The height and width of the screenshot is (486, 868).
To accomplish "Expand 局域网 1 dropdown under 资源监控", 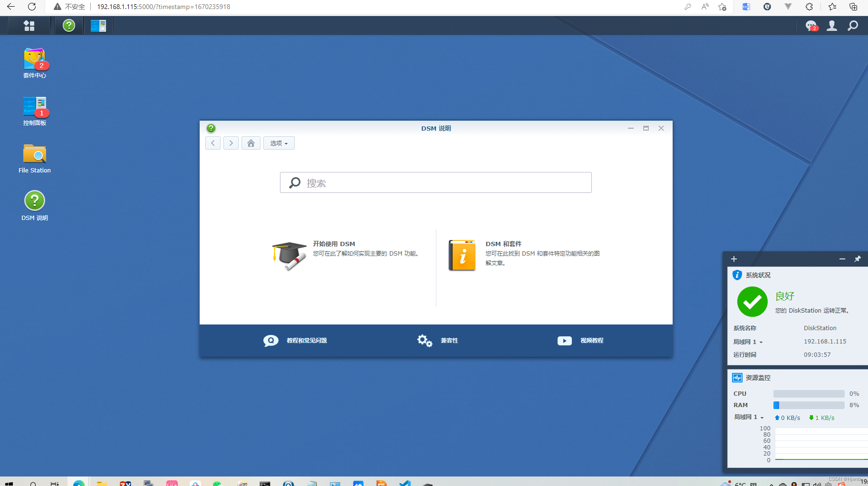I will click(x=749, y=417).
